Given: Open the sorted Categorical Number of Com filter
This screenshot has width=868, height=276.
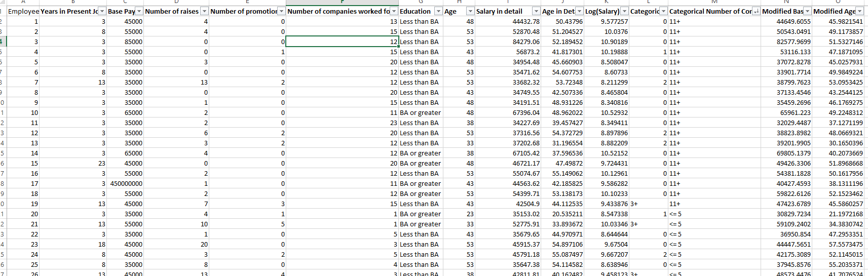Looking at the screenshot, I should (x=757, y=11).
